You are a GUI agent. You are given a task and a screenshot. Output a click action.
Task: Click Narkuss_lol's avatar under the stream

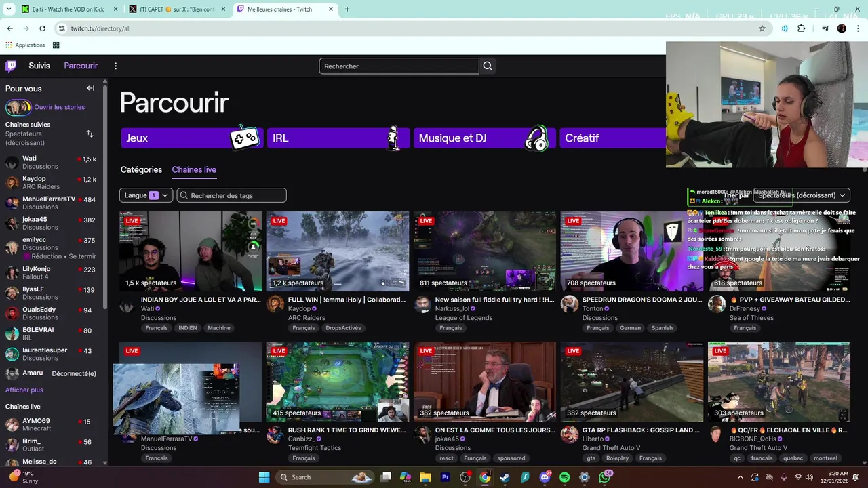point(422,304)
